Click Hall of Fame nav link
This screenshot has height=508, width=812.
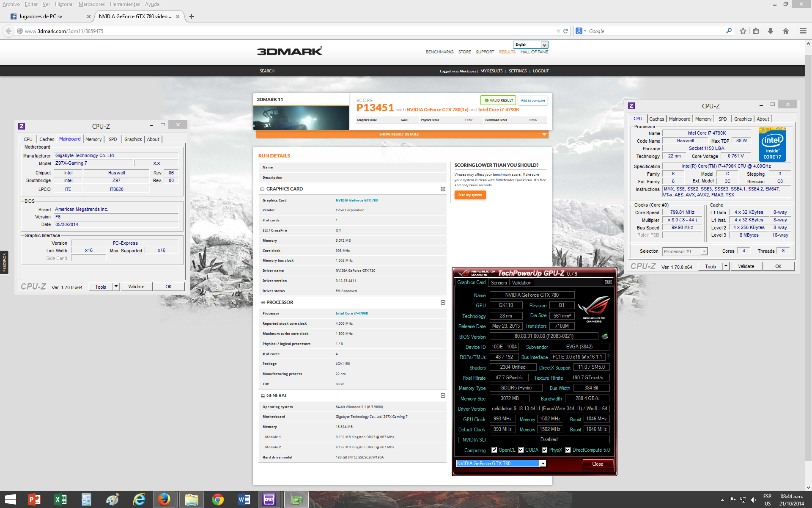(x=534, y=52)
